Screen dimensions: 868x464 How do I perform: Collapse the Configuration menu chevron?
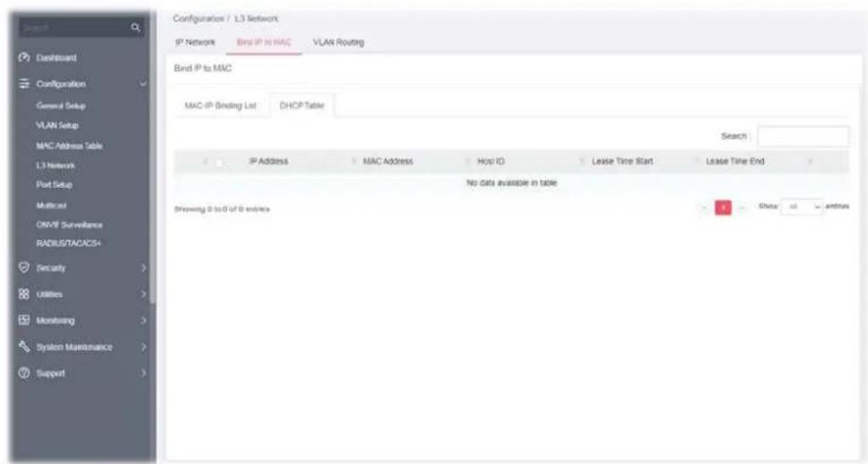(x=143, y=85)
